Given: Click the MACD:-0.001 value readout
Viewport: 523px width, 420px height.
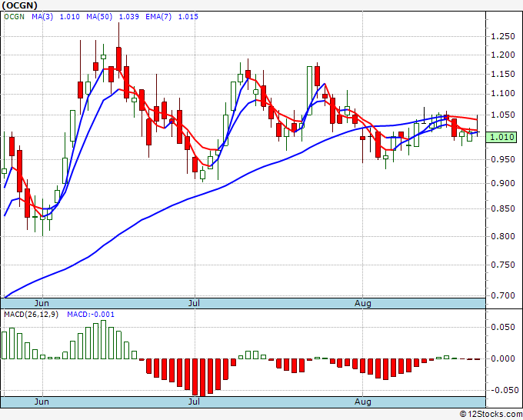Looking at the screenshot, I should 91,315.
